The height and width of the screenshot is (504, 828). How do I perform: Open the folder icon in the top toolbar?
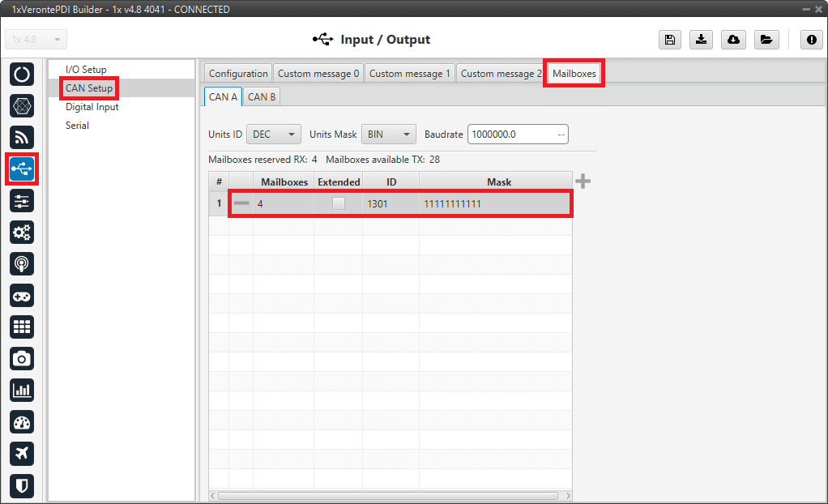click(x=765, y=41)
